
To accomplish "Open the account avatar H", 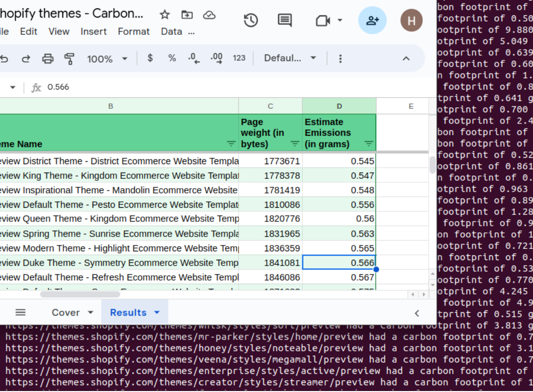I will tap(412, 21).
